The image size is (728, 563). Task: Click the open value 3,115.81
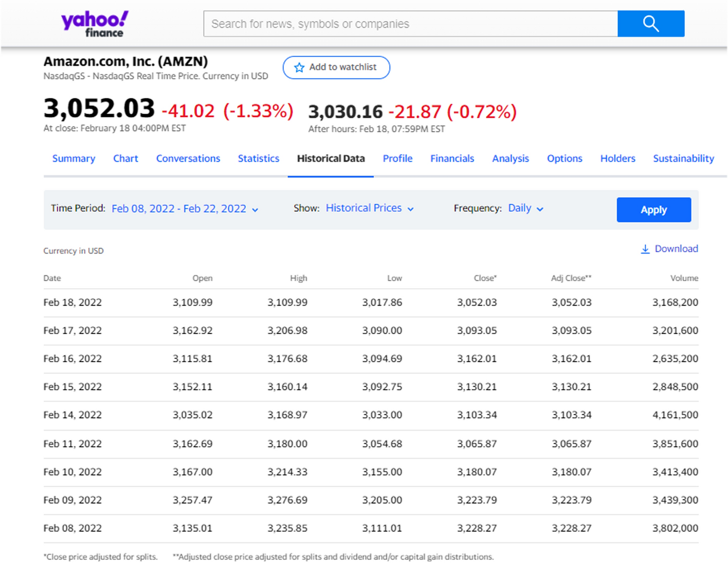coord(192,359)
